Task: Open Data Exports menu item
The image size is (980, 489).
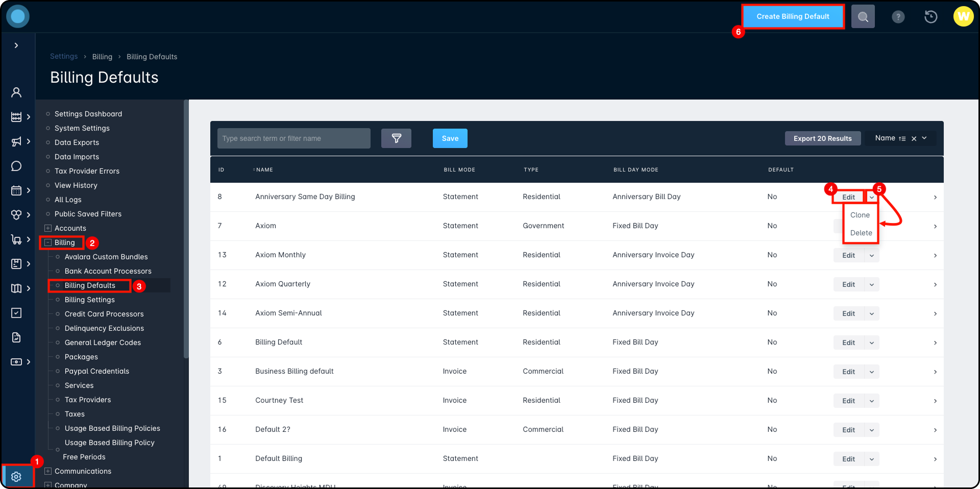Action: click(x=77, y=142)
